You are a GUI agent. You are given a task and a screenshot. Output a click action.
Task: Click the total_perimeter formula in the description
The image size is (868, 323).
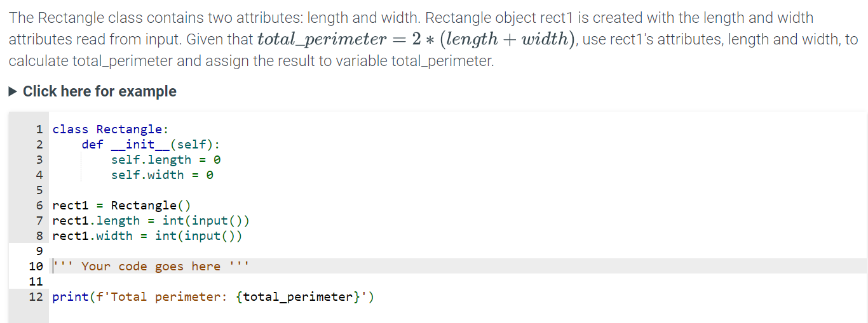(417, 39)
